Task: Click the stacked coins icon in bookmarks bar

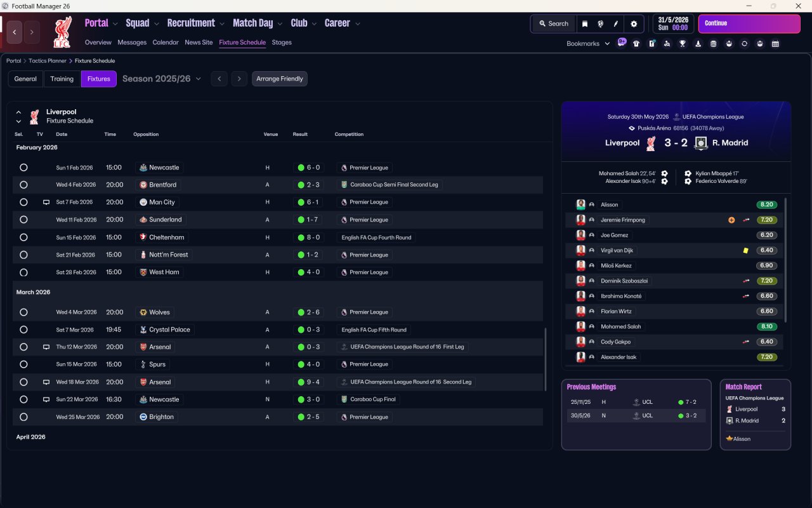Action: (714, 44)
